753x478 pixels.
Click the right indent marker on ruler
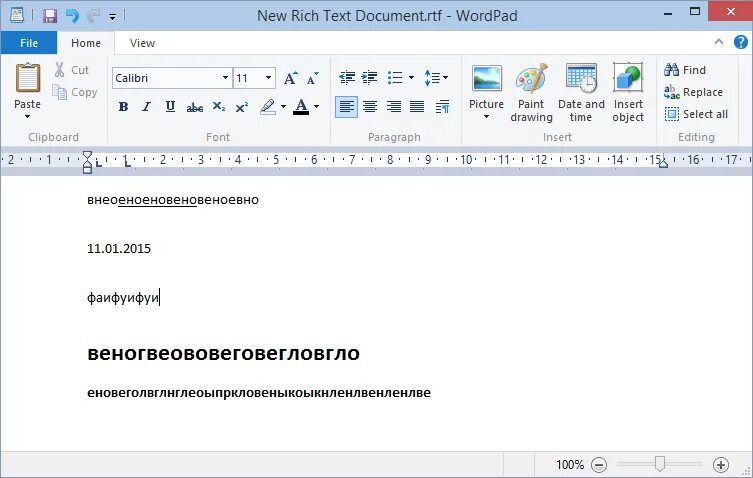663,163
